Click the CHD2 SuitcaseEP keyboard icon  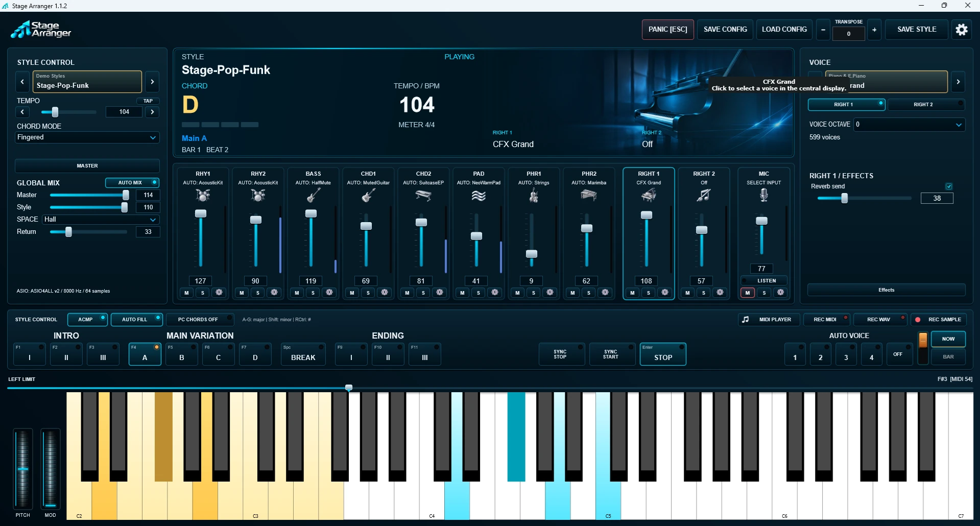coord(423,195)
